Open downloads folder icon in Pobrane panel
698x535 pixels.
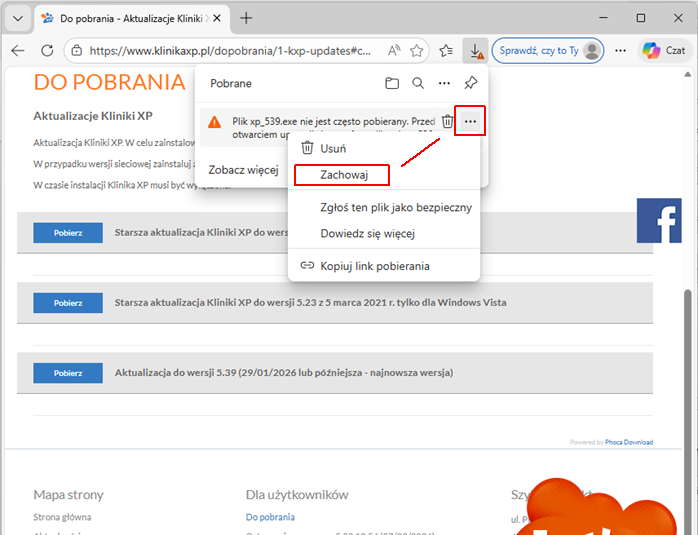click(392, 83)
